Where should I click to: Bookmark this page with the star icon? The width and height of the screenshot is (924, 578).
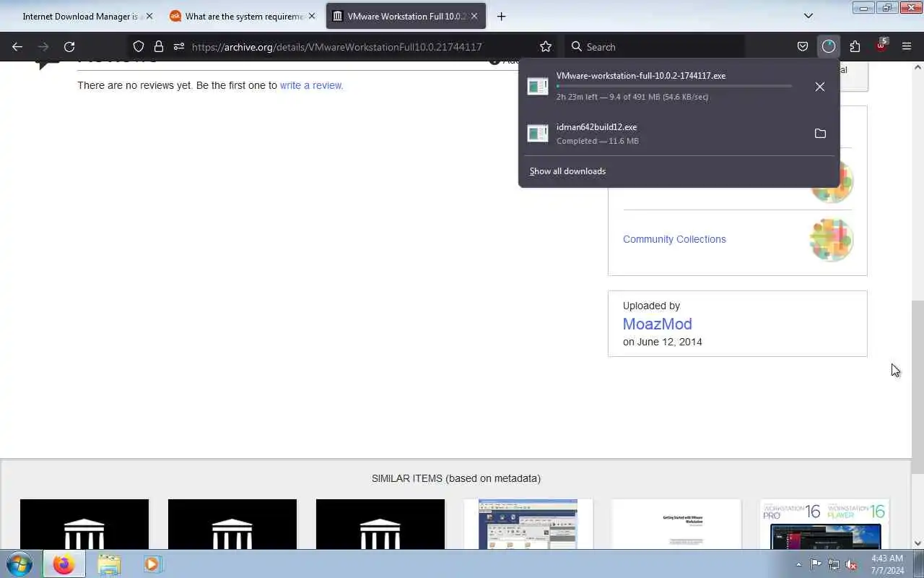coord(546,47)
